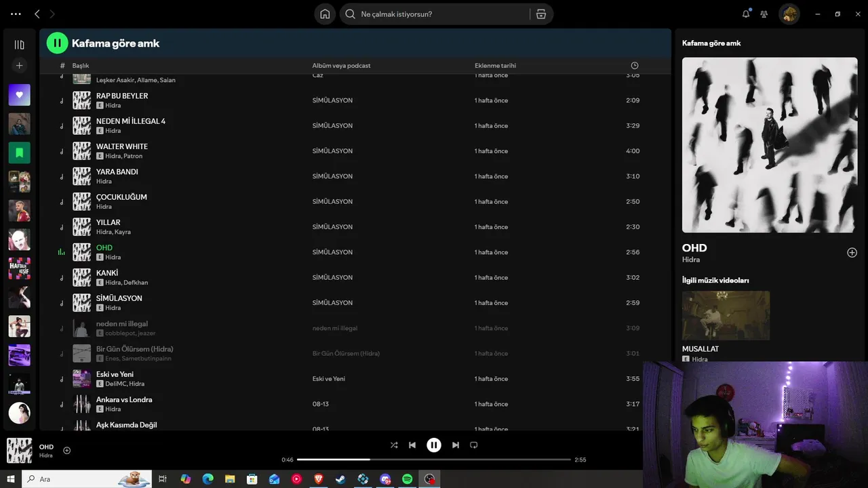Open the OHD cover thumbnail in the player bar
This screenshot has width=868, height=488.
click(20, 451)
